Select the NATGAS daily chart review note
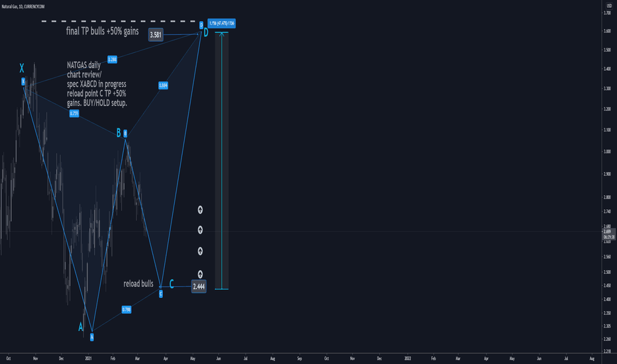Screen dimensions: 617x364 coord(97,84)
